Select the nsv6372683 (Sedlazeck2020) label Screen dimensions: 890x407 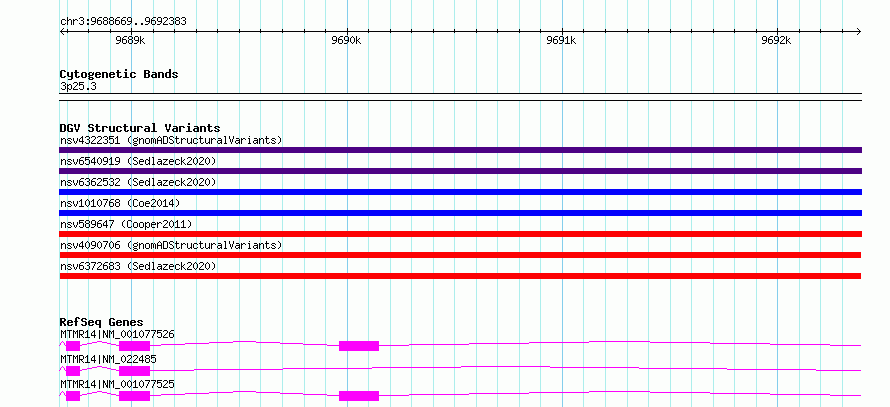pos(138,266)
